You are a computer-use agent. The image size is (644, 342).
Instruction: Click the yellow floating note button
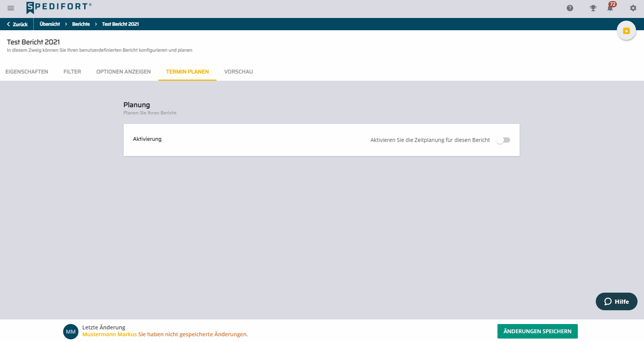626,31
